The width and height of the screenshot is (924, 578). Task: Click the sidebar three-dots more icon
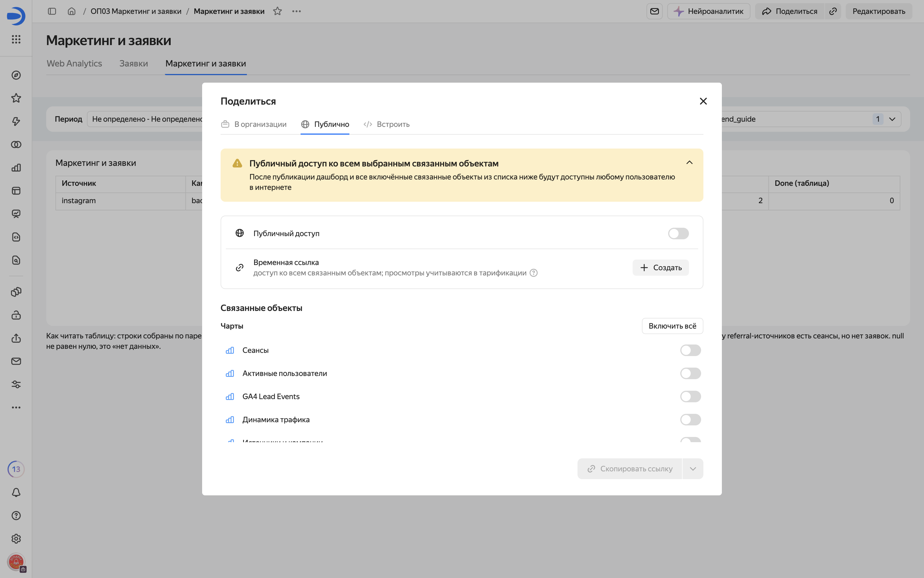[x=16, y=407]
